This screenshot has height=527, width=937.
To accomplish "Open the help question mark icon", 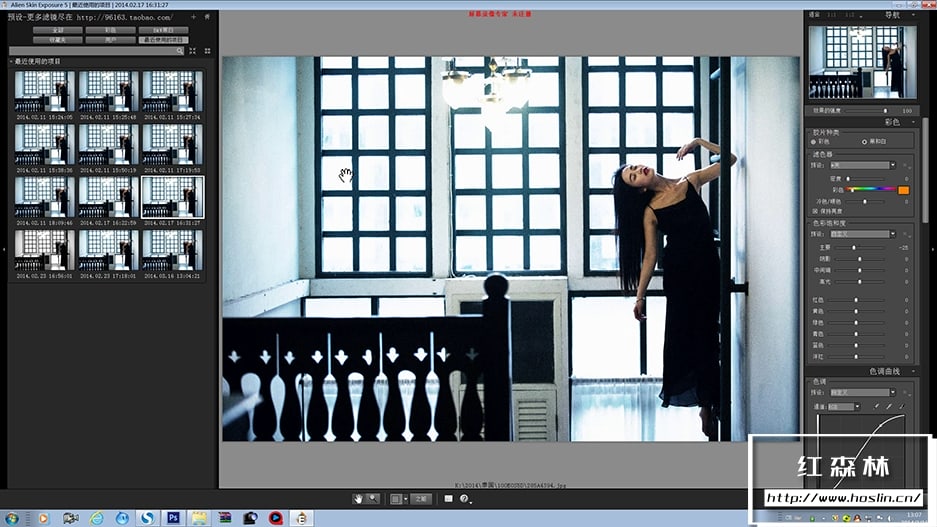I will coord(464,498).
